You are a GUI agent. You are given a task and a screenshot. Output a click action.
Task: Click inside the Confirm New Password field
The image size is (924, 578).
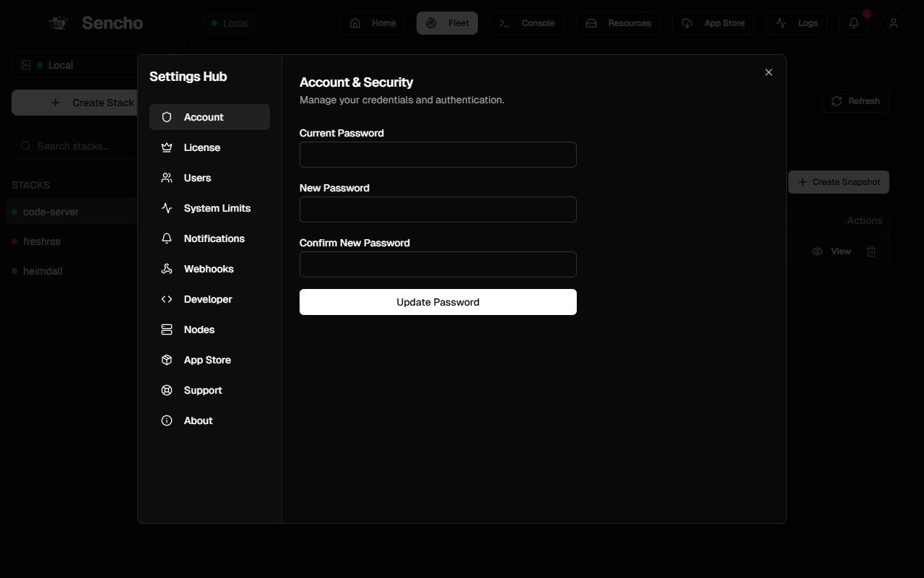coord(438,264)
